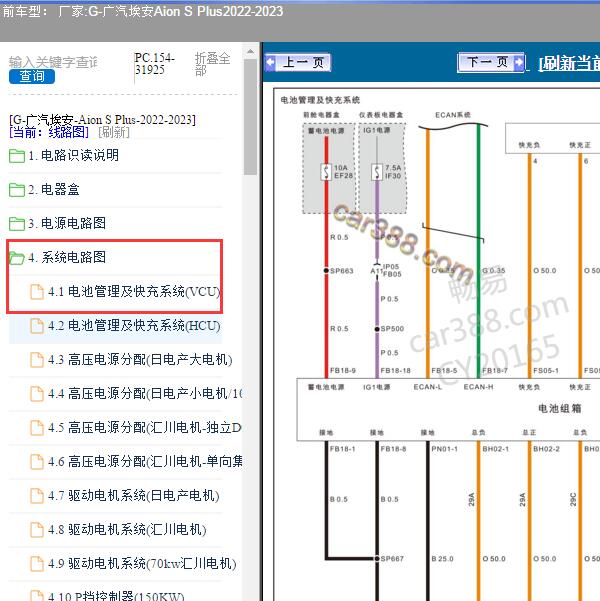Click the 刷新当前 link in header
Screen dimensions: 600x601
569,64
